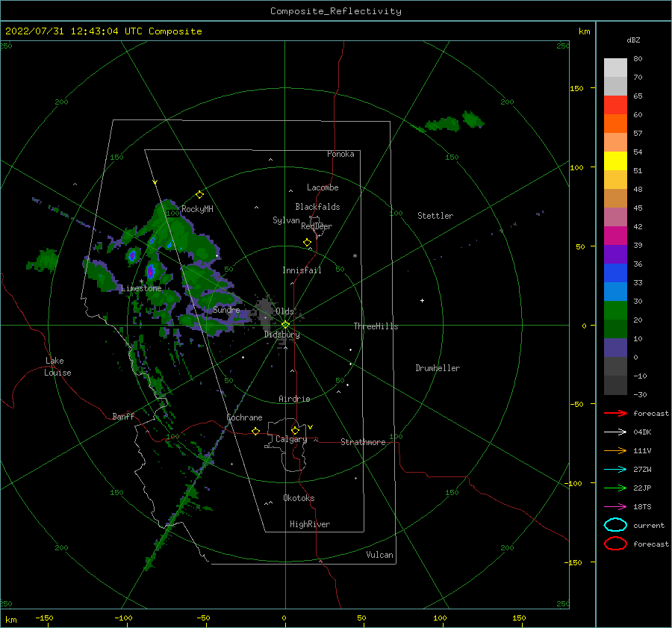Select the orange 60–57 dBZ color swatch

point(615,124)
